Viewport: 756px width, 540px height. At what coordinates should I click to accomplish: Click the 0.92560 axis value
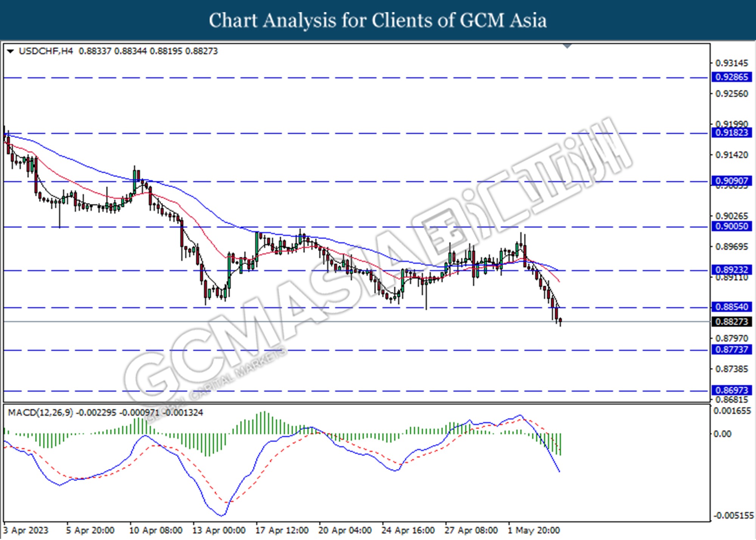click(732, 94)
